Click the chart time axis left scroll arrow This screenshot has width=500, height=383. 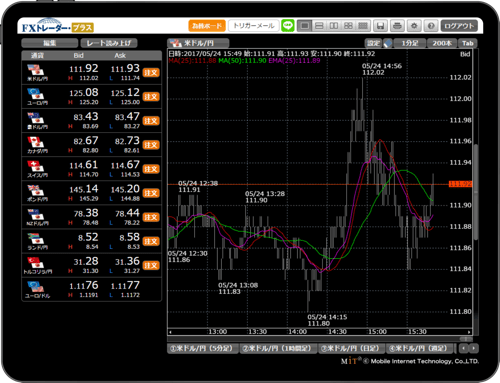click(170, 332)
